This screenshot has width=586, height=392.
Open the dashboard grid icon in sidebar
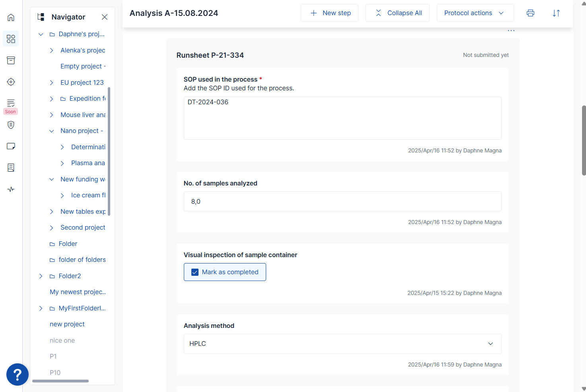point(11,39)
